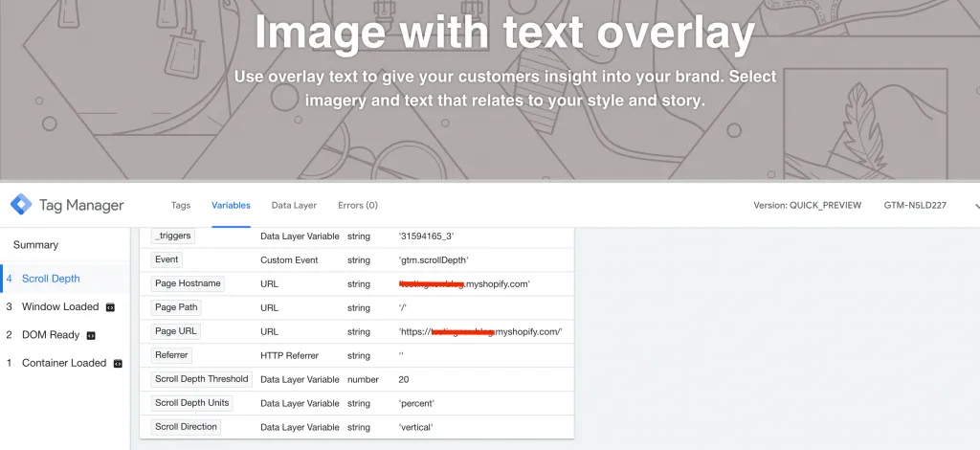Click the Version: QUICK_PREVIEW label
Viewport: 980px width, 450px height.
(808, 205)
